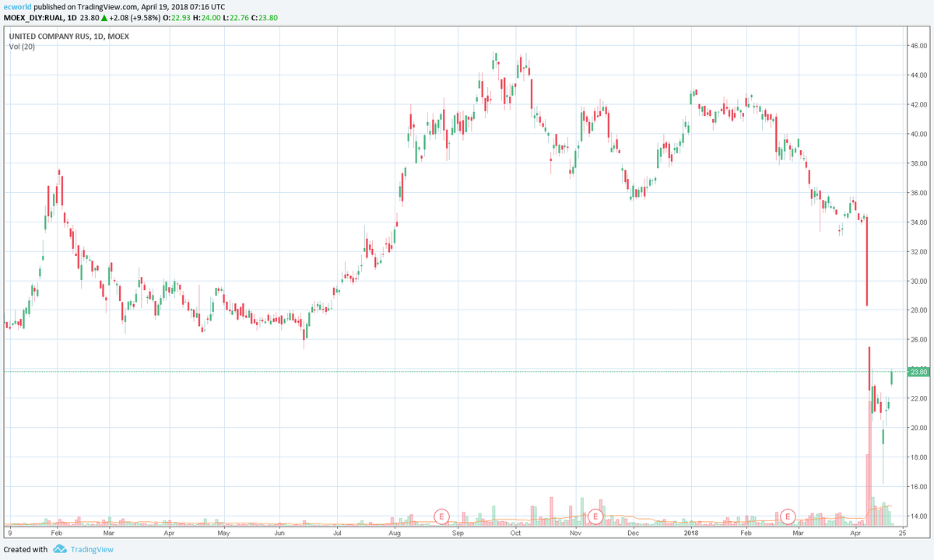Click the L:22.76 low value
934x560 pixels.
point(236,16)
